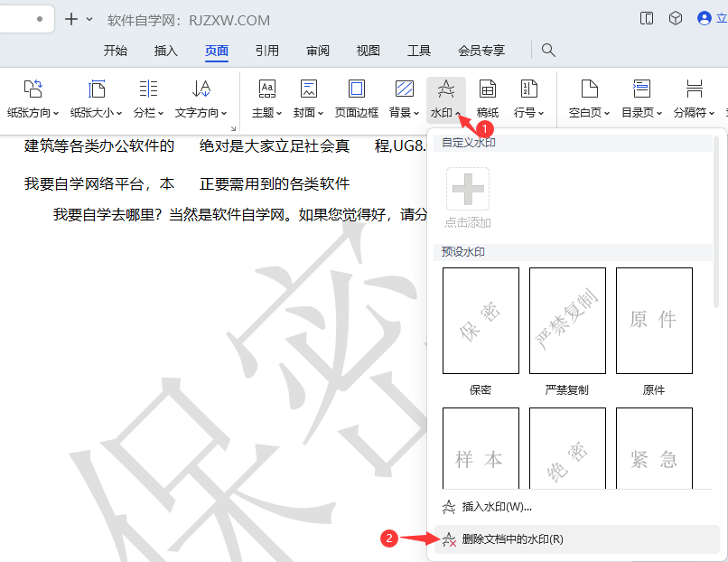Expand the 行号 dropdown arrow
This screenshot has width=728, height=562.
[x=541, y=113]
